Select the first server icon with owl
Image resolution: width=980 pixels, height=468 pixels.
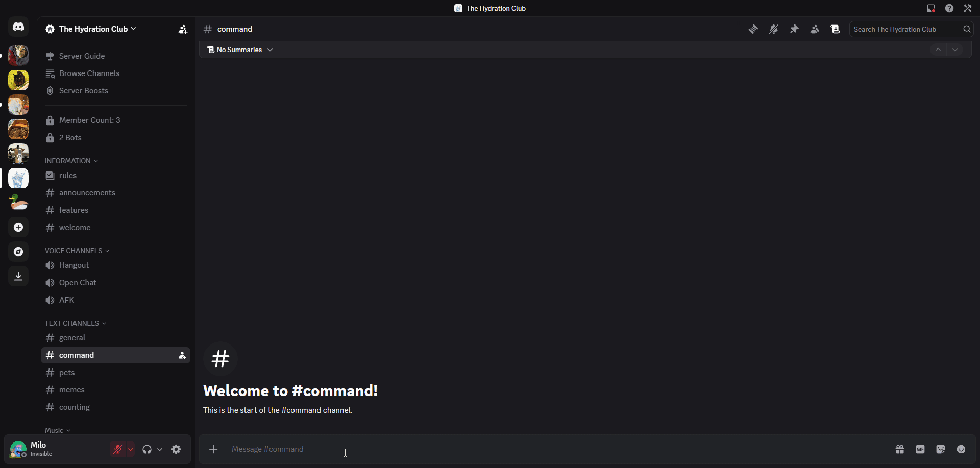pyautogui.click(x=18, y=56)
